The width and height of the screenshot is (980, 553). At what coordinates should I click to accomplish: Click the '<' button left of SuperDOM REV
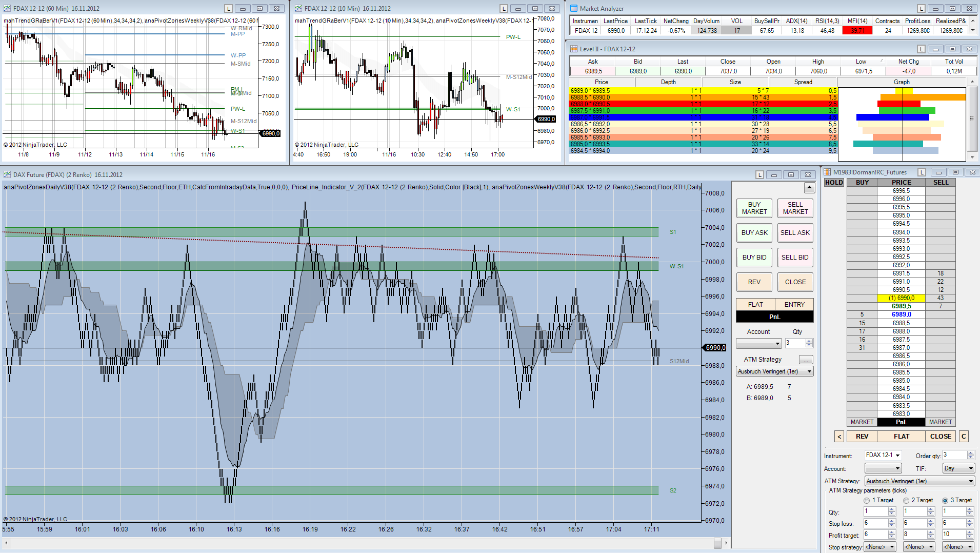tap(839, 437)
